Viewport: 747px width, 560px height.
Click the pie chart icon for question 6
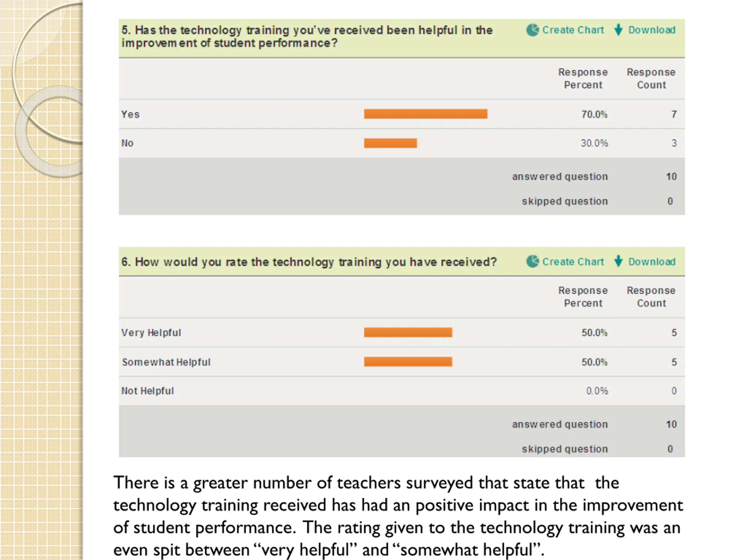[x=533, y=261]
